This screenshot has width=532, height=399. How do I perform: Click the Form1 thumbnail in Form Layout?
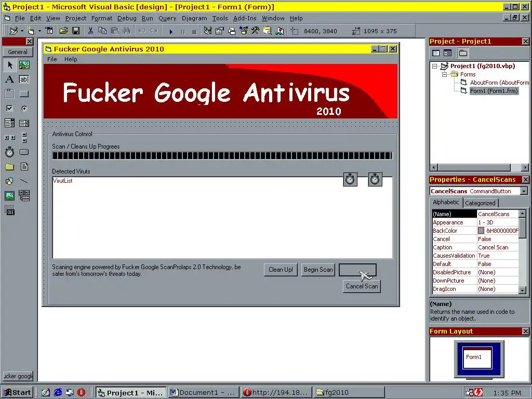pyautogui.click(x=477, y=358)
